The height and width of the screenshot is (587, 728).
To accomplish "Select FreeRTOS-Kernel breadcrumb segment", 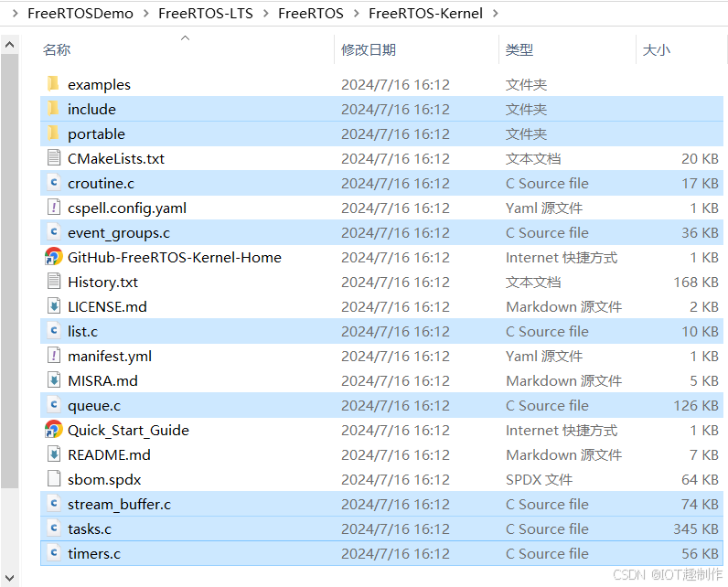I will pos(426,14).
